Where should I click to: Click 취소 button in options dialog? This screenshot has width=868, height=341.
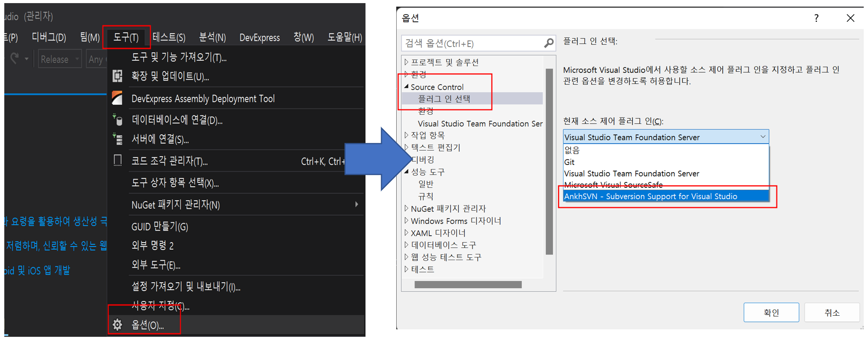(832, 312)
